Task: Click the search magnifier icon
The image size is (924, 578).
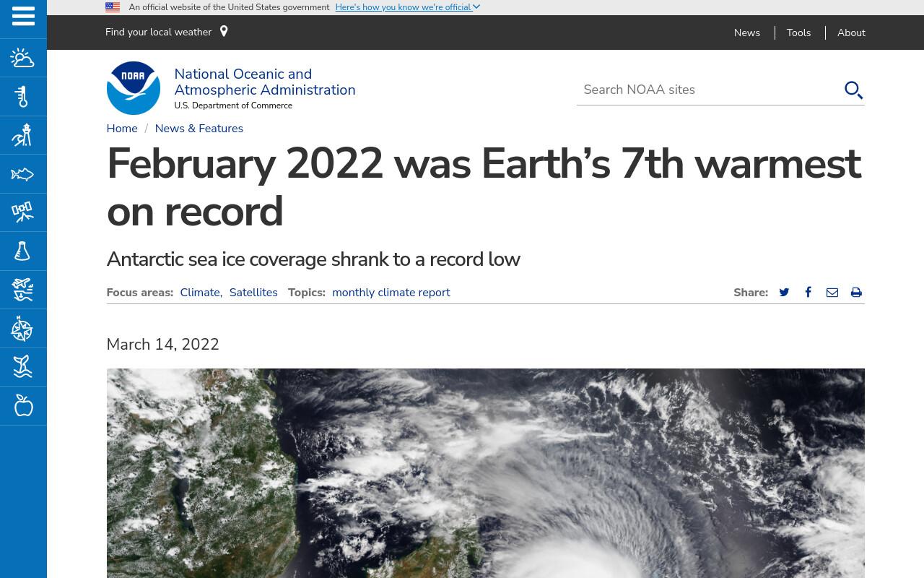Action: pyautogui.click(x=853, y=90)
